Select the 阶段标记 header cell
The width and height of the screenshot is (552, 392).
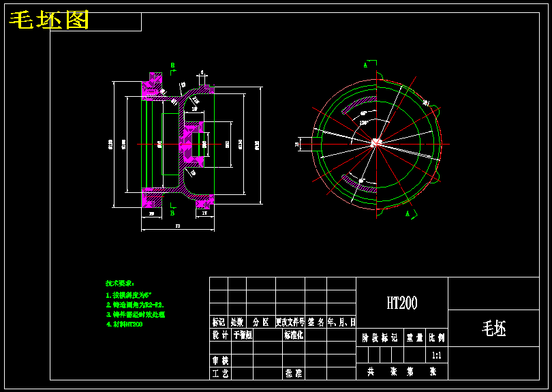(x=380, y=337)
